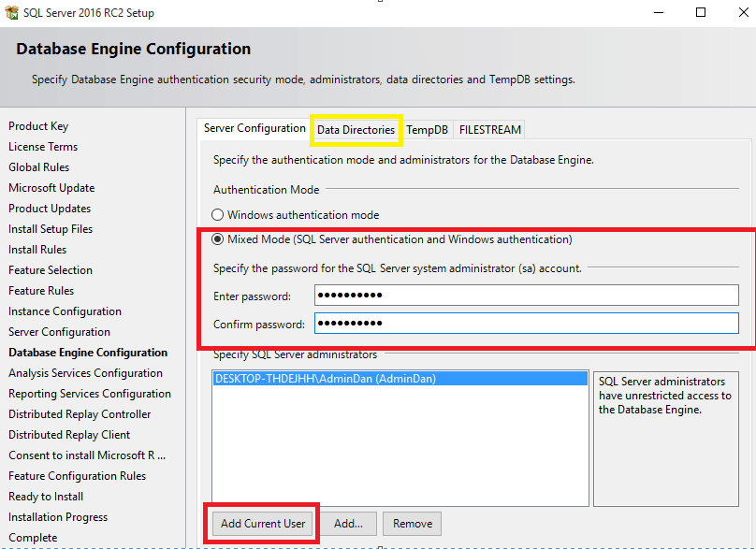The width and height of the screenshot is (756, 549).
Task: Go to the License Terms step
Action: (x=42, y=146)
